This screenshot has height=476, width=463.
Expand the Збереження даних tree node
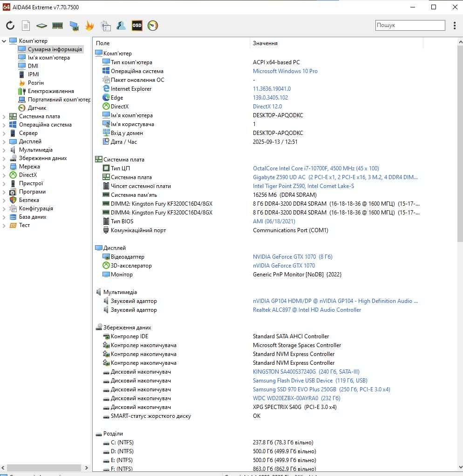coord(4,158)
